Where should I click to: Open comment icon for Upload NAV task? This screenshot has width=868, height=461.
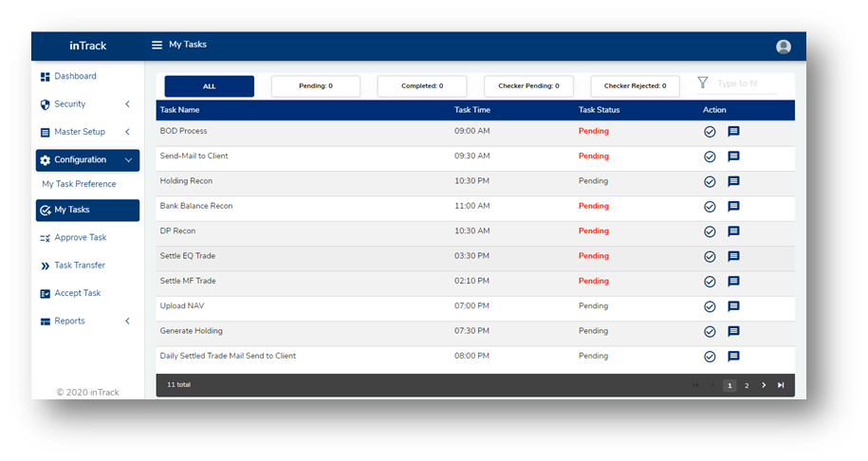click(733, 306)
